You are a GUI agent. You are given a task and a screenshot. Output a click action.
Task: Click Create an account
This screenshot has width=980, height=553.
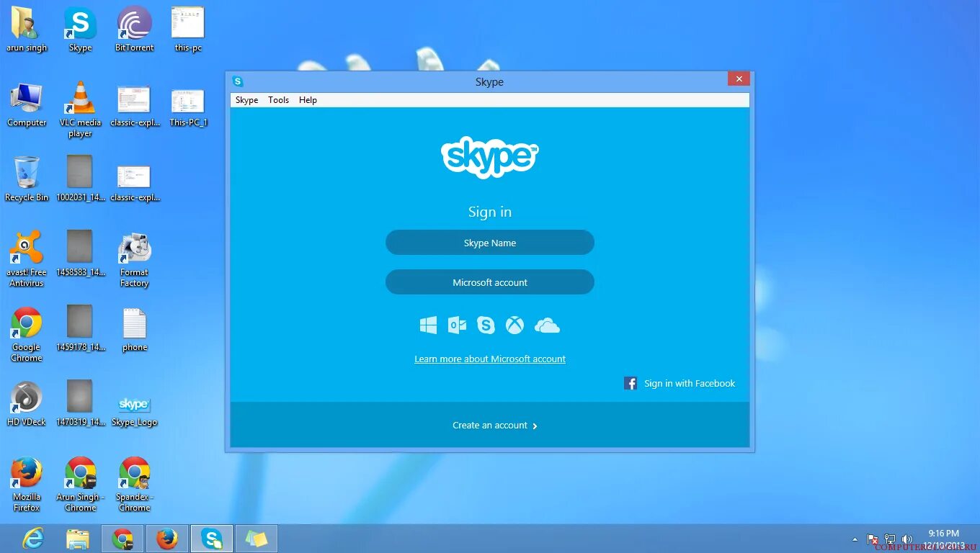click(x=495, y=426)
